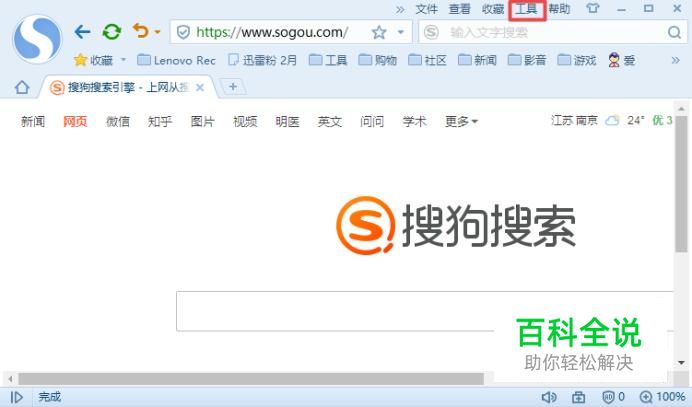Click the ad-block shield counter
Image resolution: width=692 pixels, height=407 pixels.
613,397
